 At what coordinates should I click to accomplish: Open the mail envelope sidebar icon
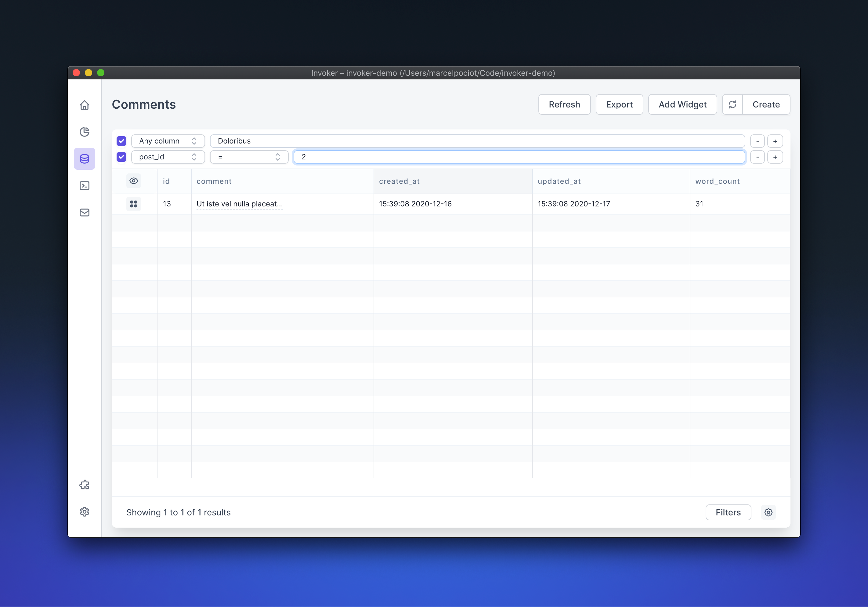click(84, 213)
